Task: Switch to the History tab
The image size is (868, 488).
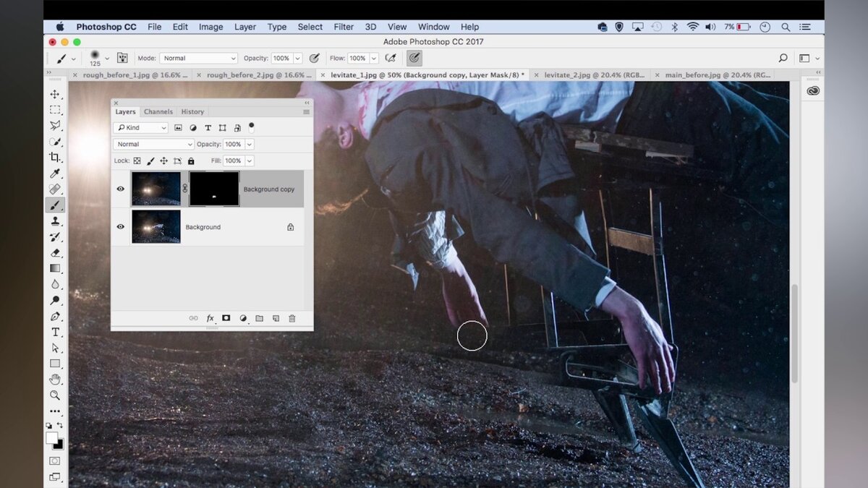Action: (x=192, y=112)
